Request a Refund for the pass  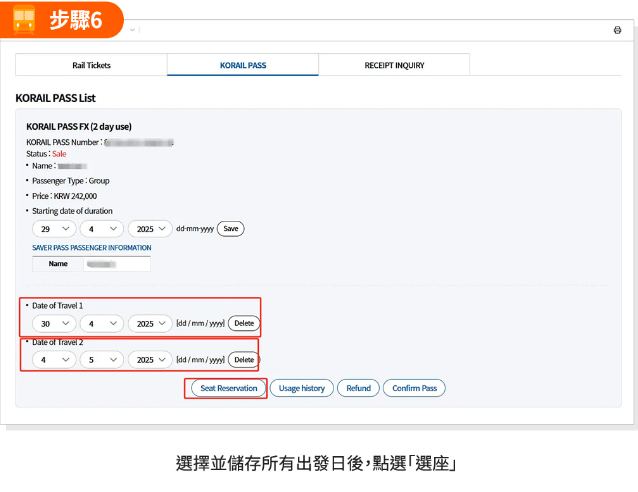(358, 388)
